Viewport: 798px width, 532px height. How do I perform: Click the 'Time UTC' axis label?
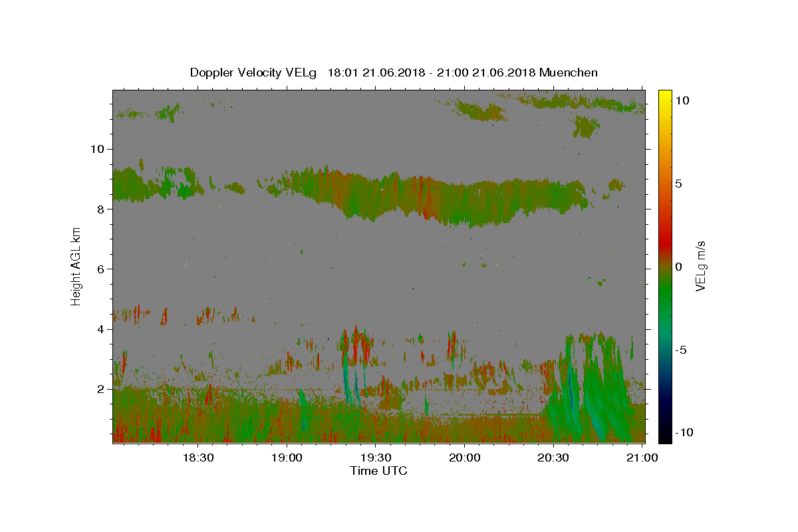[x=378, y=471]
